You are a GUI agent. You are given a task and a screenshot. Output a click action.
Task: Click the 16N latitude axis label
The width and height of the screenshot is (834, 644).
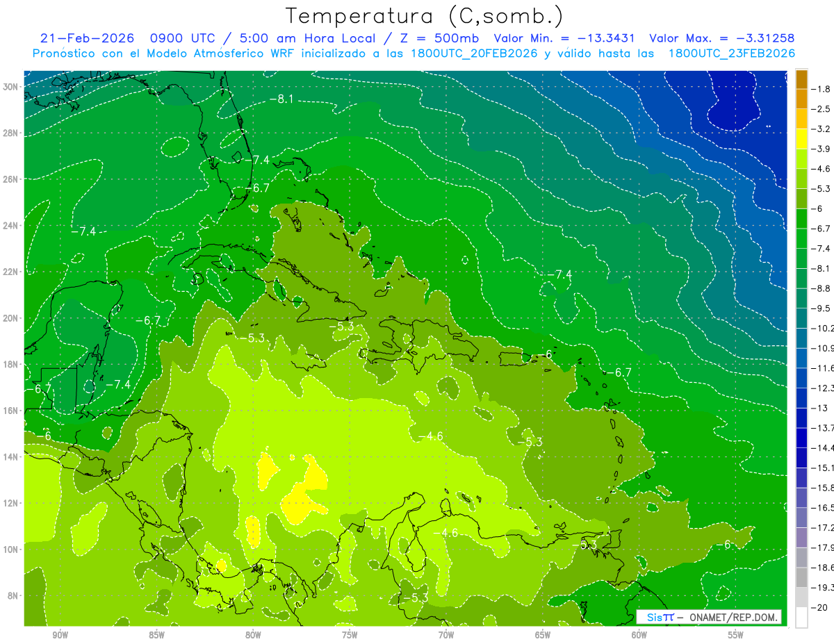(12, 411)
